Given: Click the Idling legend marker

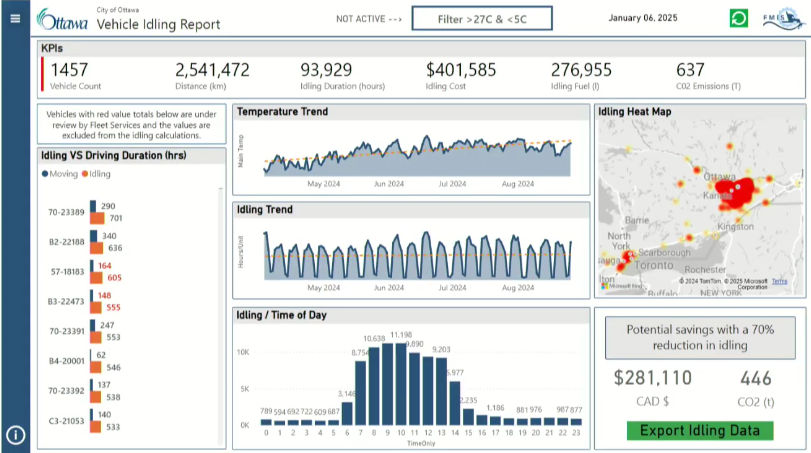Looking at the screenshot, I should point(85,174).
